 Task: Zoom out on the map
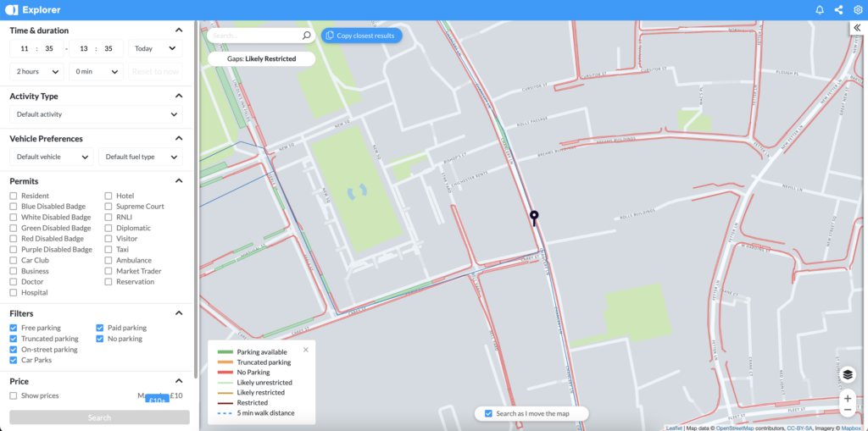click(847, 410)
